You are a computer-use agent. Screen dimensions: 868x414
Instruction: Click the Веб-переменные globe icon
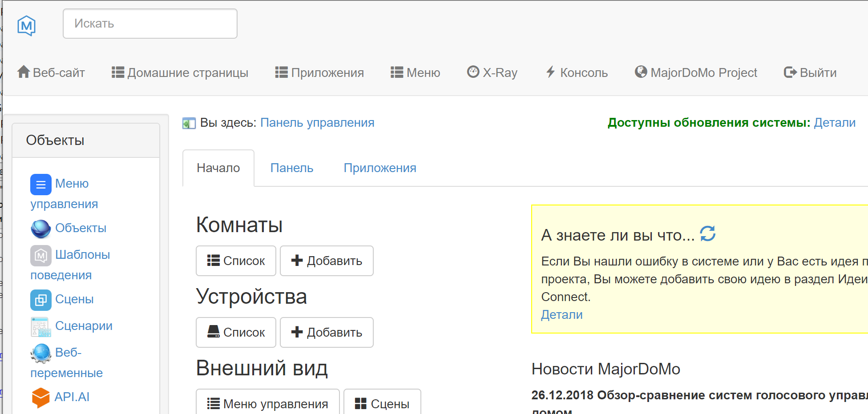40,354
